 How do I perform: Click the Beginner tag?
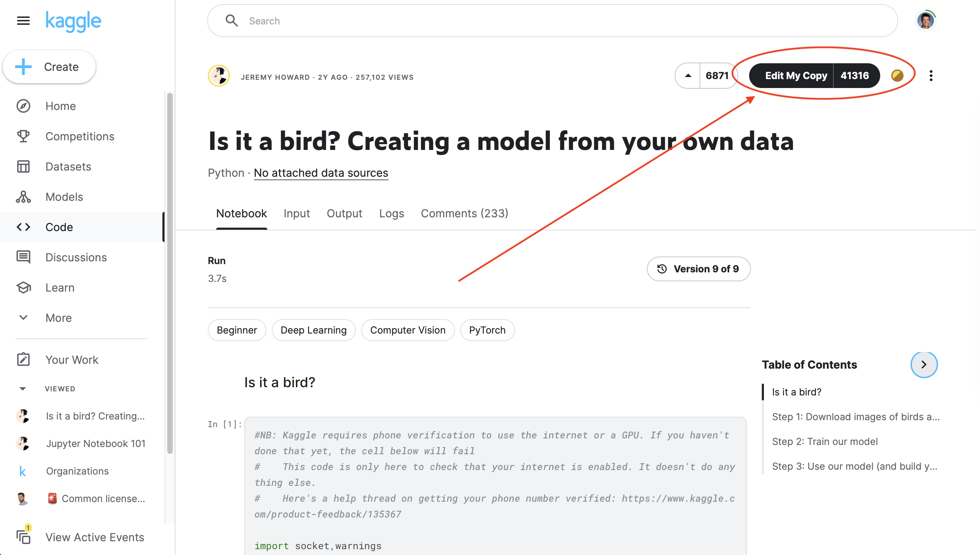(237, 330)
